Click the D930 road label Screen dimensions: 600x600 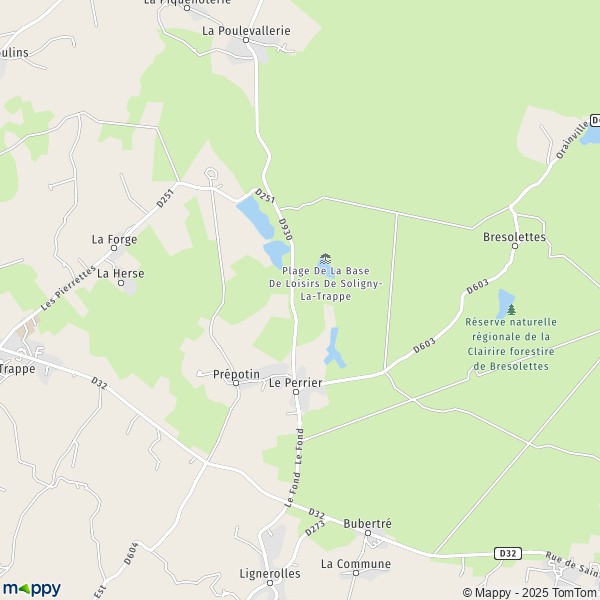coord(286,229)
